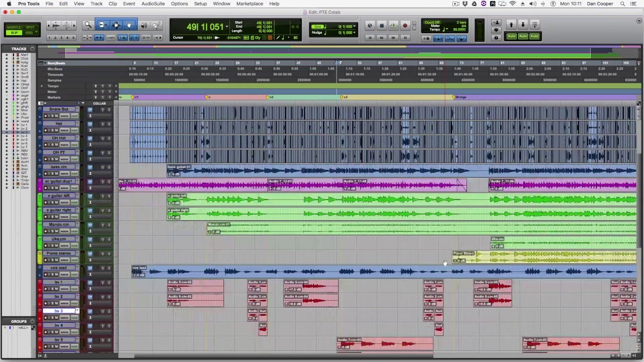This screenshot has height=362, width=644.
Task: Open the Tracks list dropdown menu
Action: pos(32,49)
